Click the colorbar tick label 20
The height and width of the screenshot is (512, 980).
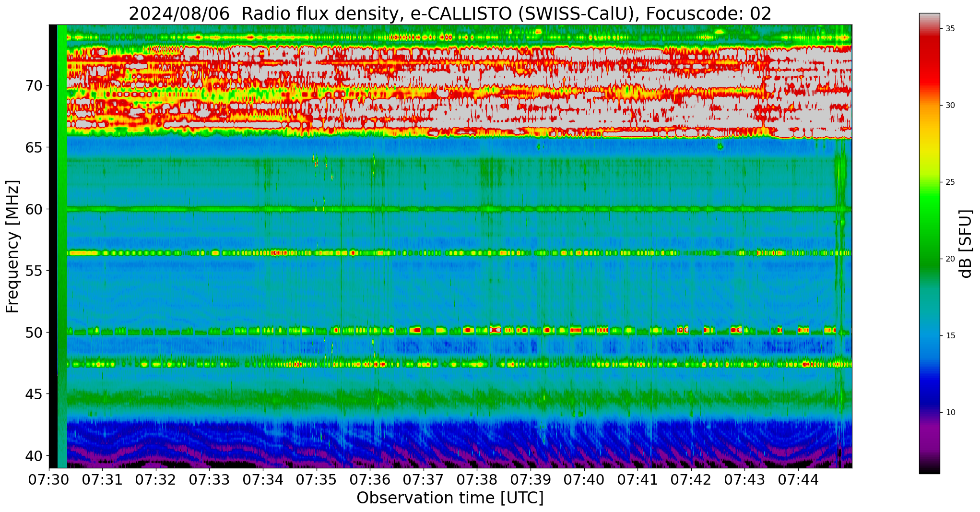pyautogui.click(x=950, y=259)
